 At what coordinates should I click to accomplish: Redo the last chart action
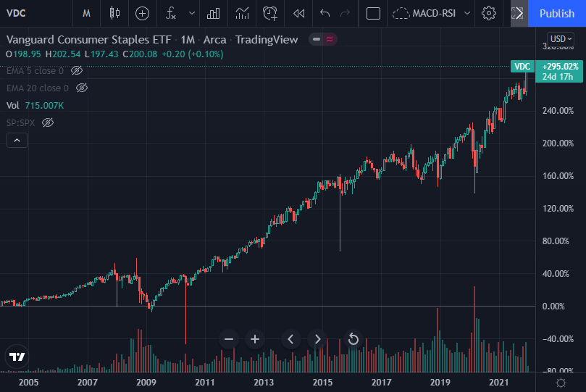coord(346,14)
